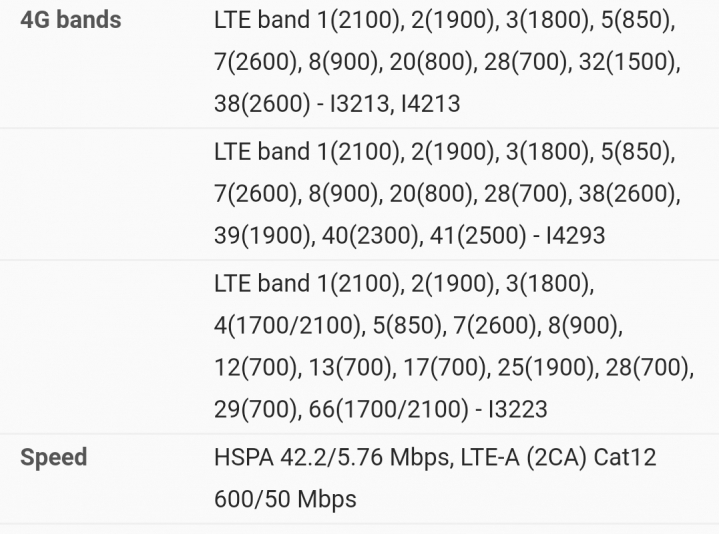Click the 12(700) band entry
The image size is (720, 534).
258,367
